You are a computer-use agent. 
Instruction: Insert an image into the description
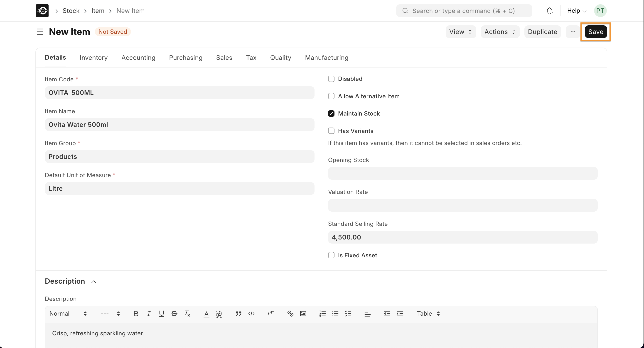(x=303, y=314)
